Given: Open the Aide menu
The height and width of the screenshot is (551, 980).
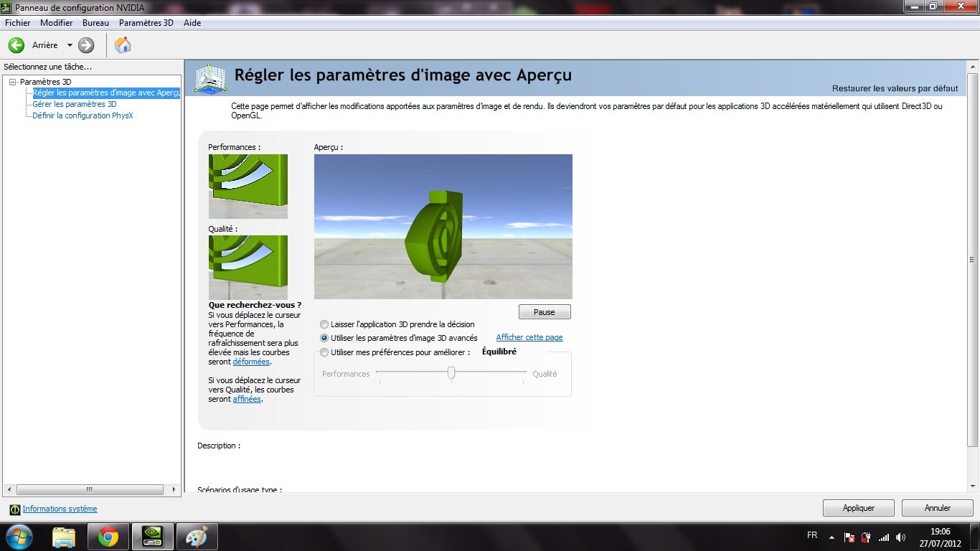Looking at the screenshot, I should (192, 23).
